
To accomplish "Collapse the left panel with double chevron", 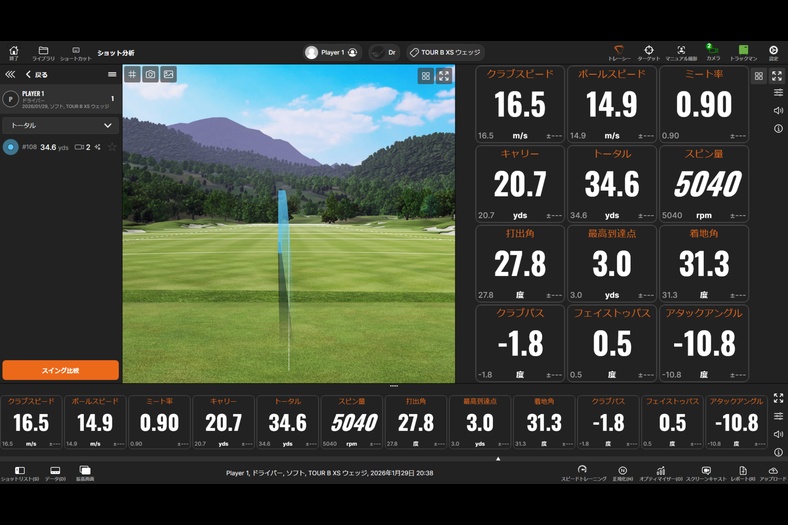I will click(x=10, y=75).
